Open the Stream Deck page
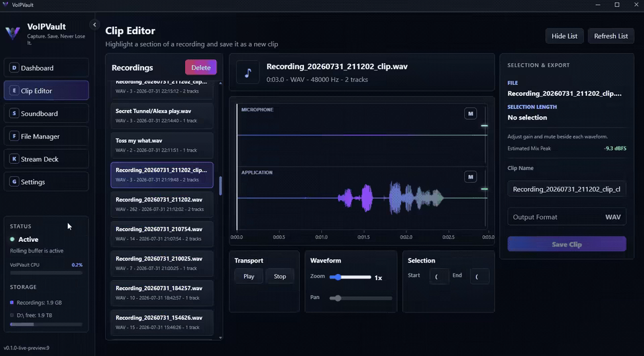Screen dimensions: 644x356 pyautogui.click(x=46, y=159)
